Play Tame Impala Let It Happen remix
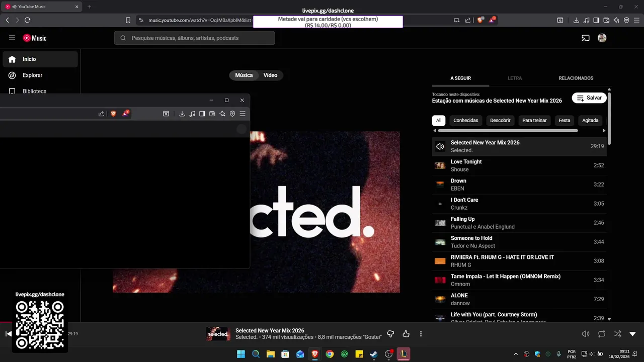 519,280
